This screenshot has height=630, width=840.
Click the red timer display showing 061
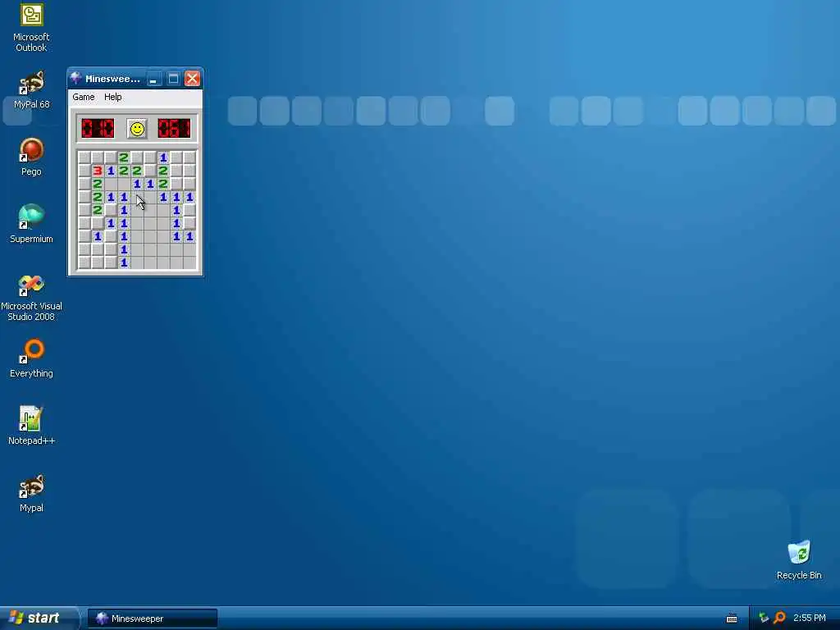tap(174, 129)
